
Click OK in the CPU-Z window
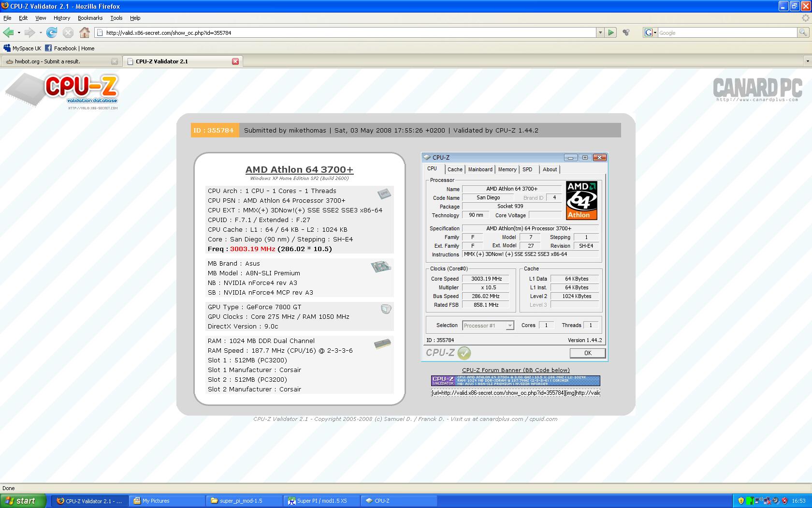click(x=588, y=353)
